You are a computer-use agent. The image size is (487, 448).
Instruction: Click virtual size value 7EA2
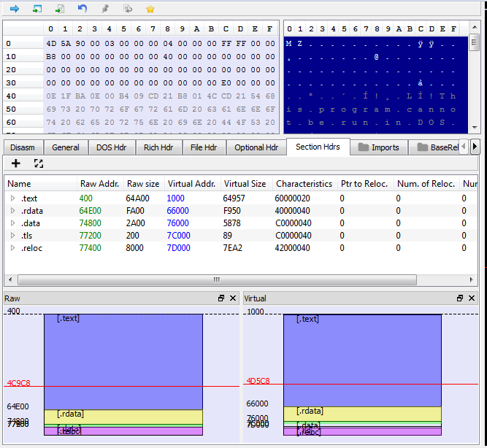pyautogui.click(x=233, y=248)
